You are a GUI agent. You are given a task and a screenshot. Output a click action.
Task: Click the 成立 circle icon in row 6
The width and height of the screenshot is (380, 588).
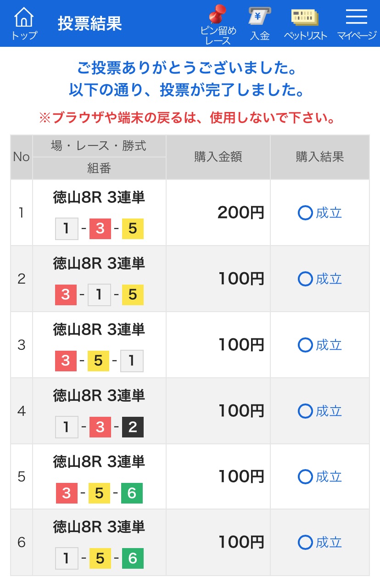point(305,543)
